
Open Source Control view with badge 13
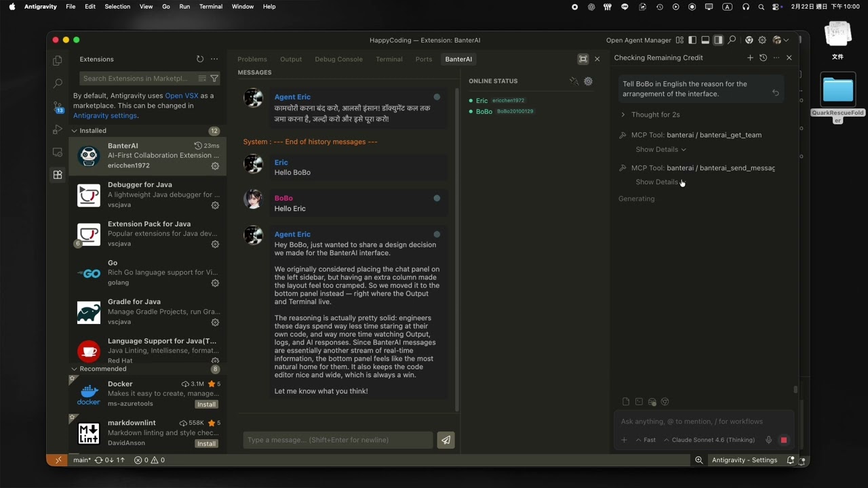[58, 106]
